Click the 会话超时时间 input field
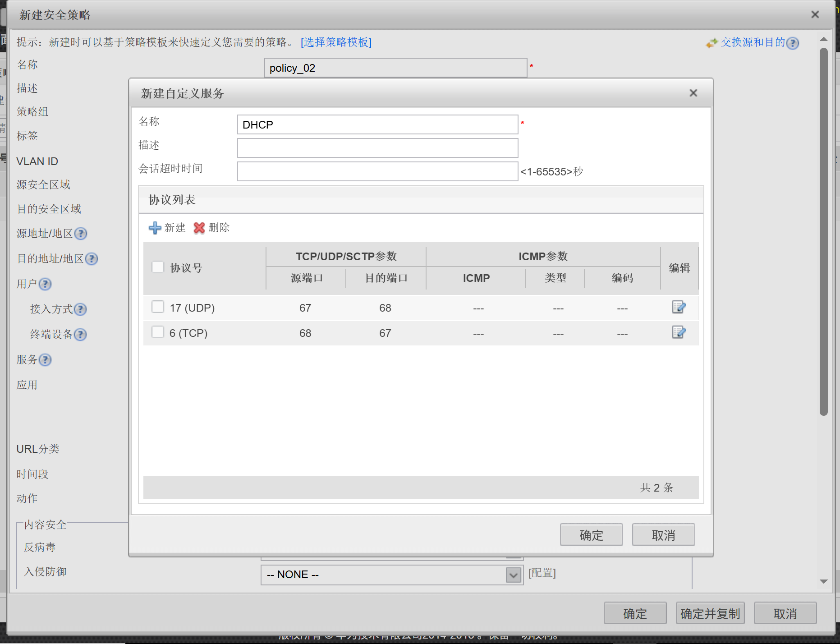 tap(377, 171)
